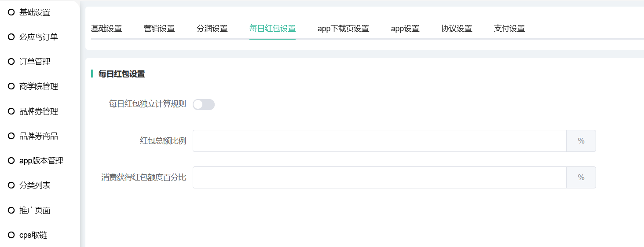The width and height of the screenshot is (644, 247).
Task: Click the circle icon beside 商学院管理
Action: [11, 86]
